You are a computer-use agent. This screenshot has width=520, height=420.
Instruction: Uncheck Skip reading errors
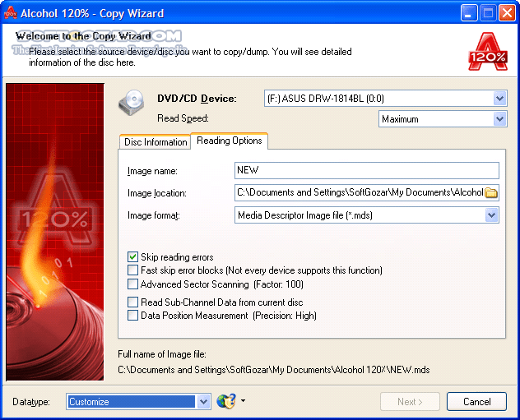tap(133, 257)
